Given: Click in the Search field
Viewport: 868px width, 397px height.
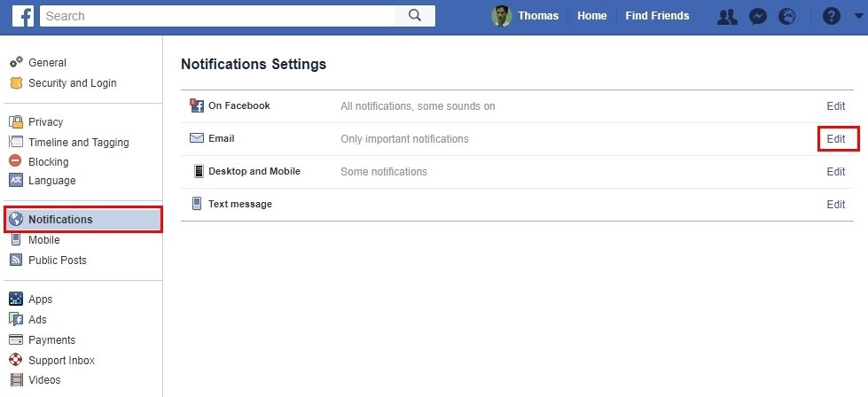Looking at the screenshot, I should pos(217,16).
